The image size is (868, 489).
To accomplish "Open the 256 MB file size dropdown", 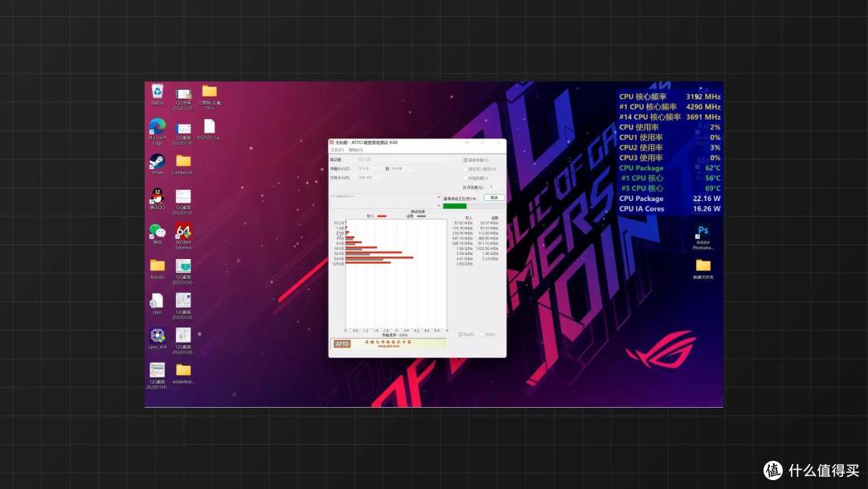I will 370,178.
